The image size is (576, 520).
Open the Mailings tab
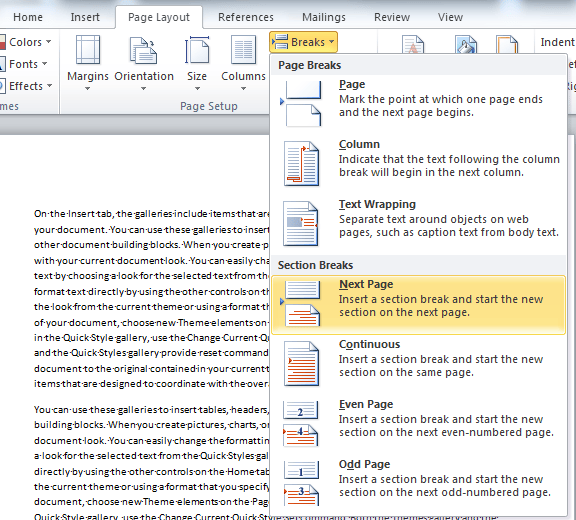pyautogui.click(x=324, y=17)
